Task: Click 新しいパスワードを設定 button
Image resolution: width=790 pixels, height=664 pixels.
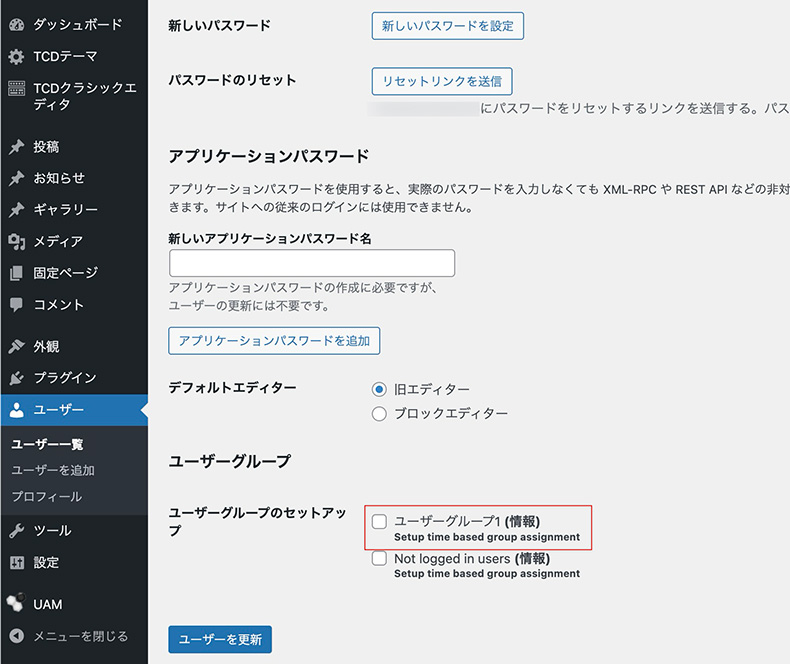Action: (447, 26)
